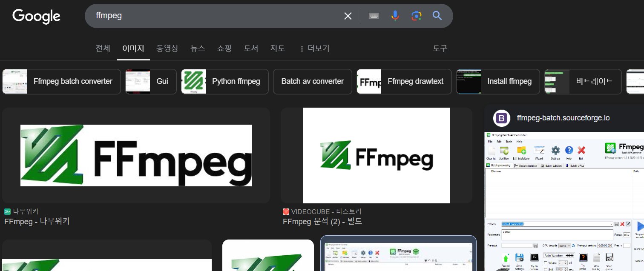Search by image with Google Lens icon

(416, 16)
